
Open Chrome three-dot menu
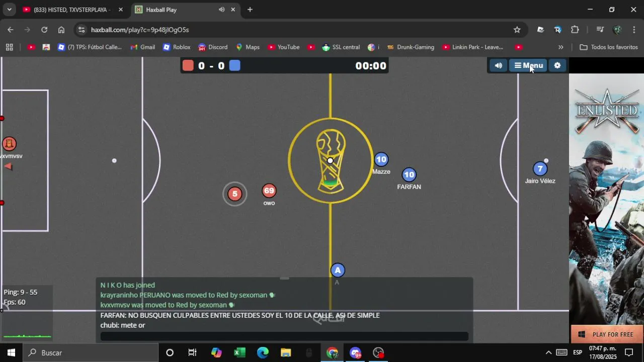click(634, 30)
